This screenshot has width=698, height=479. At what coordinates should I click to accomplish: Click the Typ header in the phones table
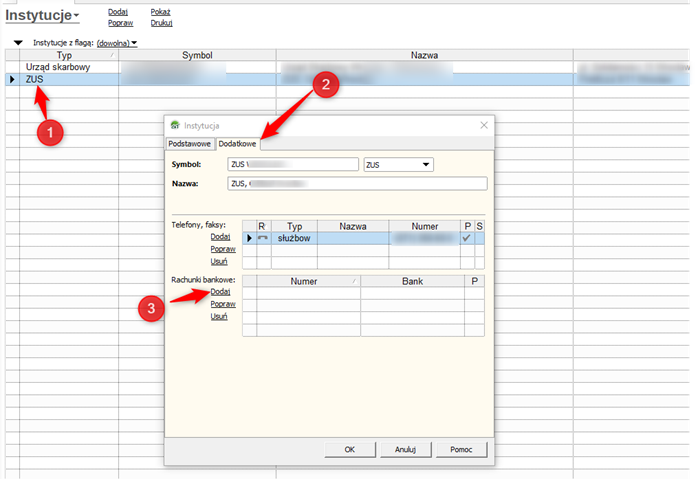point(294,226)
